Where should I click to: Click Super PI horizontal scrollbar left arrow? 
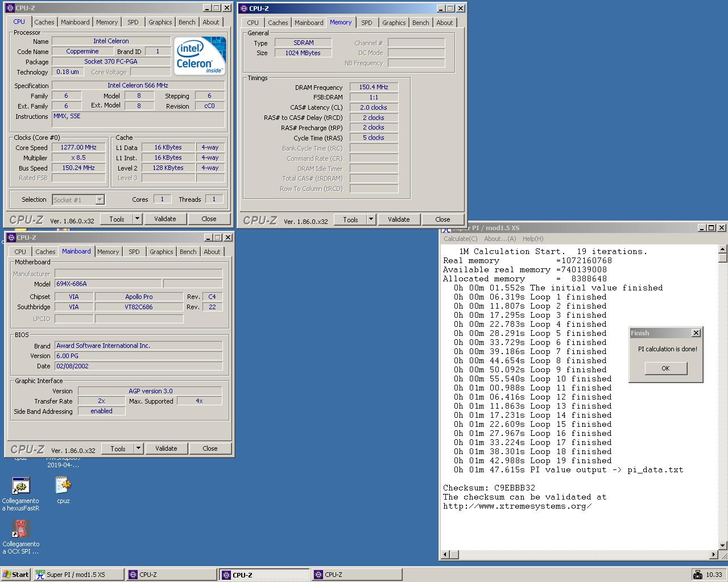[446, 554]
